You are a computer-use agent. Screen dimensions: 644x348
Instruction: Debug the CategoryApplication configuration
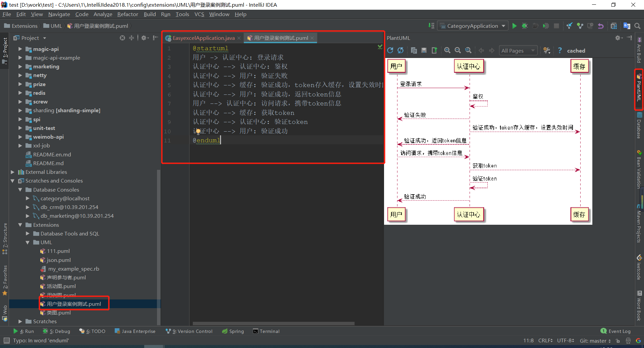click(x=525, y=25)
